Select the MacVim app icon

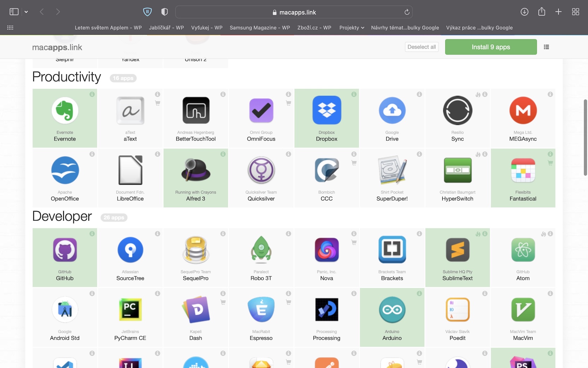523,310
